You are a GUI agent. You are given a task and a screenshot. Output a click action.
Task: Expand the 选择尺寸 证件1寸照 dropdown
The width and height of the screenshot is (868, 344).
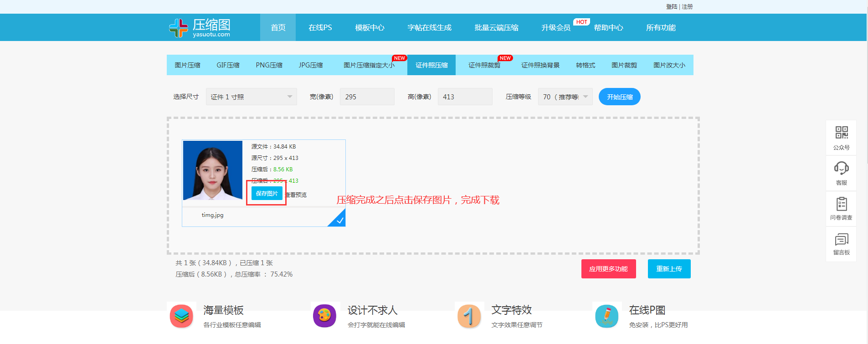[251, 97]
